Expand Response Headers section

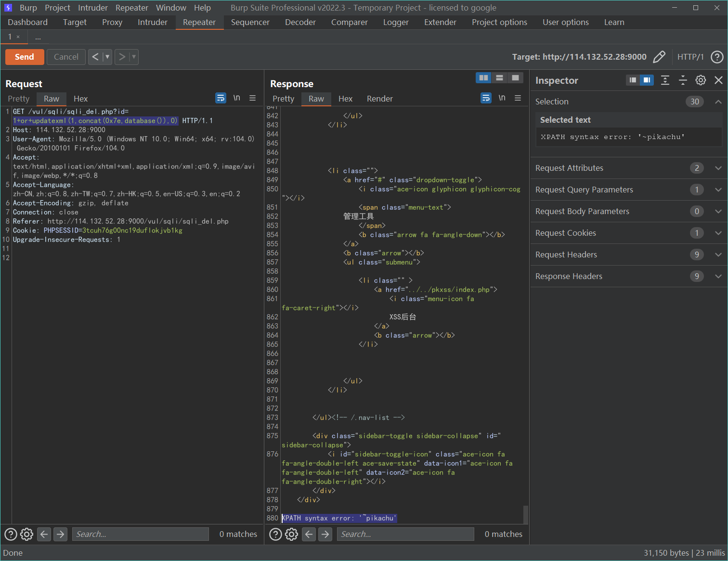click(718, 276)
